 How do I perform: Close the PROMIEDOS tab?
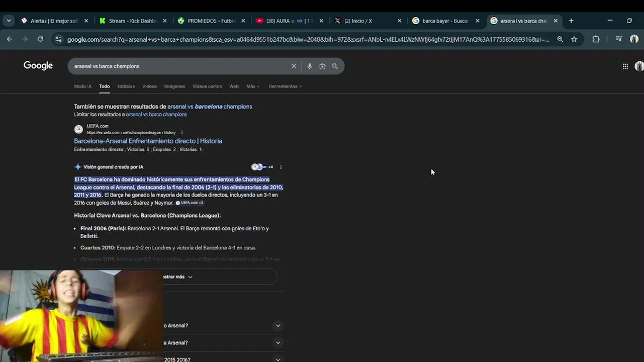tap(243, 21)
